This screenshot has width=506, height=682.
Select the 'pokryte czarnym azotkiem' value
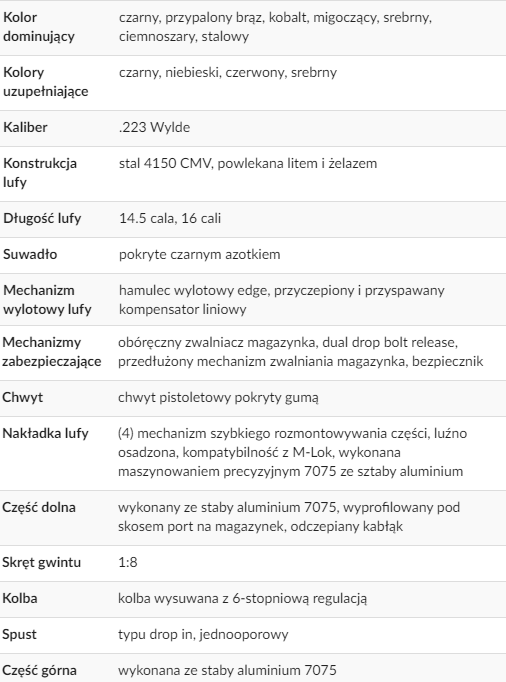(199, 254)
